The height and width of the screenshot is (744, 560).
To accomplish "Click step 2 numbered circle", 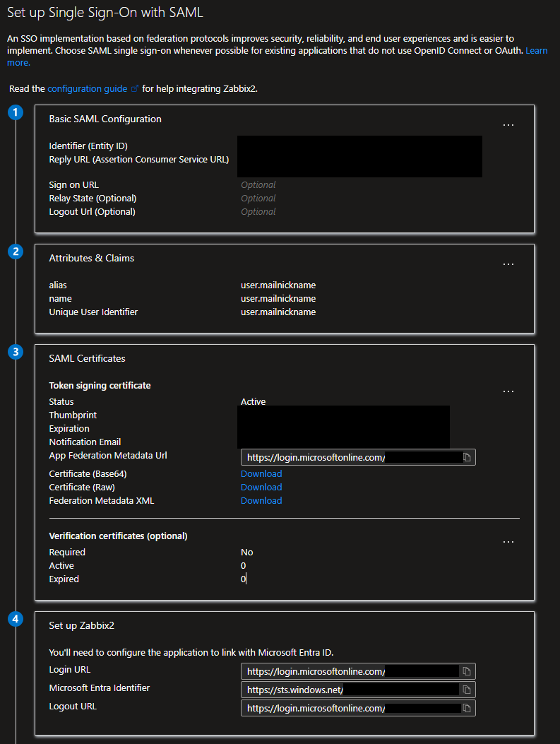I will pos(16,252).
